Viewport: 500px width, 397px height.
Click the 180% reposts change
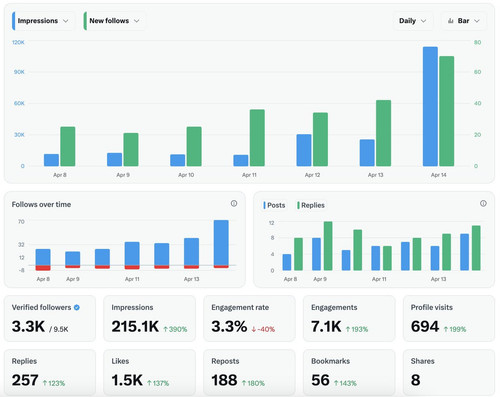coord(253,383)
